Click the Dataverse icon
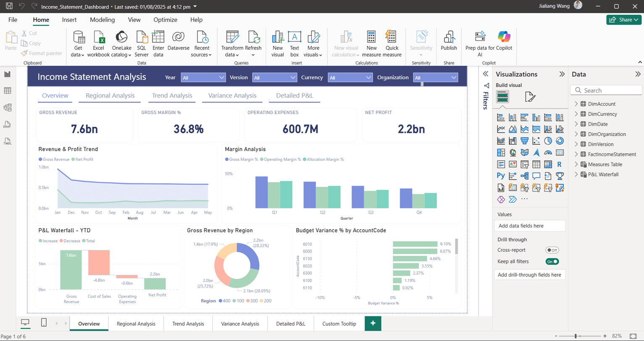 (x=178, y=38)
